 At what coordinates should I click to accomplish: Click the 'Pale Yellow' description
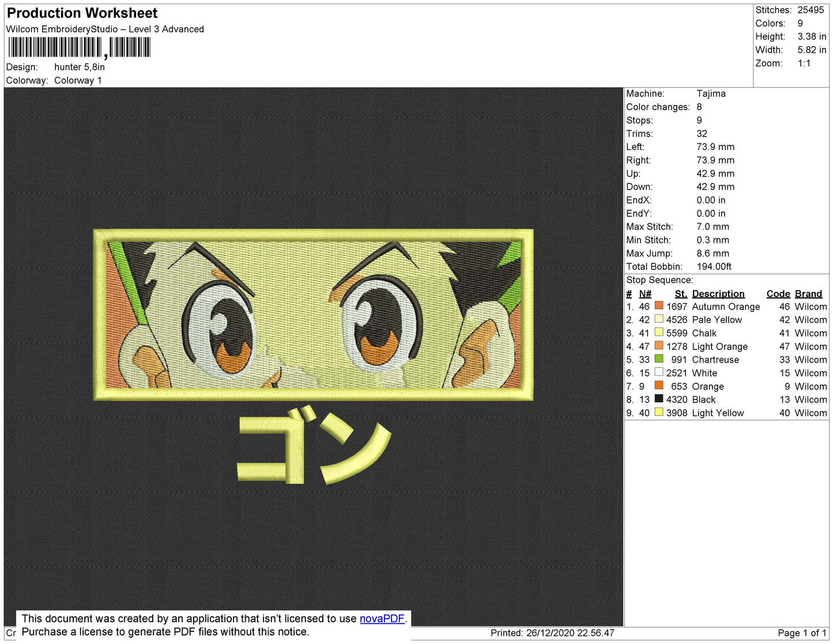point(717,319)
